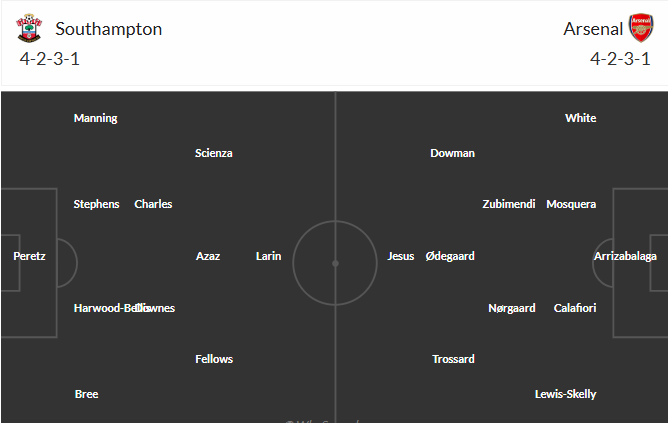Select Arsenal forward Jesus
Screen dimensions: 668x423
[x=401, y=256]
